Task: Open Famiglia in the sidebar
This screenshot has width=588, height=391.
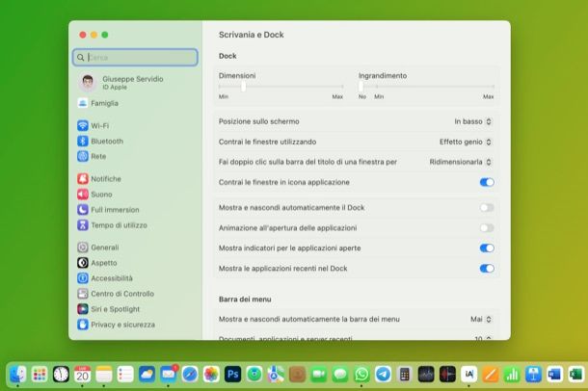Action: click(98, 103)
